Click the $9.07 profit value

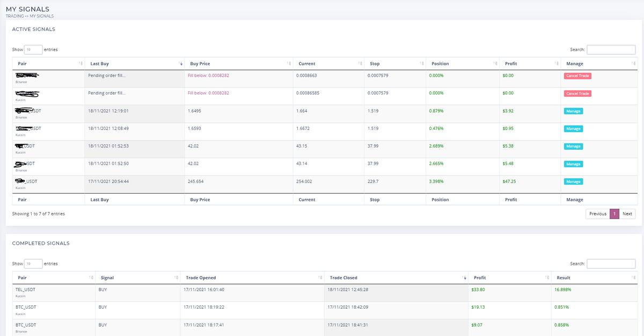click(x=477, y=325)
